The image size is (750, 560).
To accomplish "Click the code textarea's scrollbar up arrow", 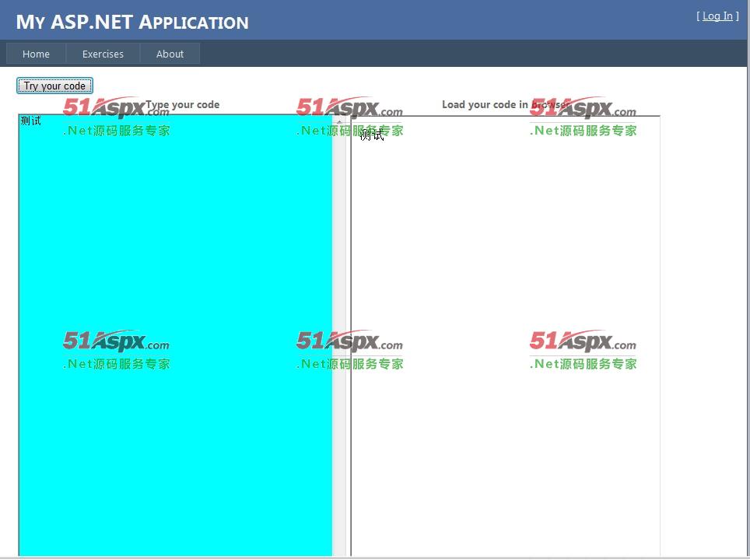I will pos(339,122).
